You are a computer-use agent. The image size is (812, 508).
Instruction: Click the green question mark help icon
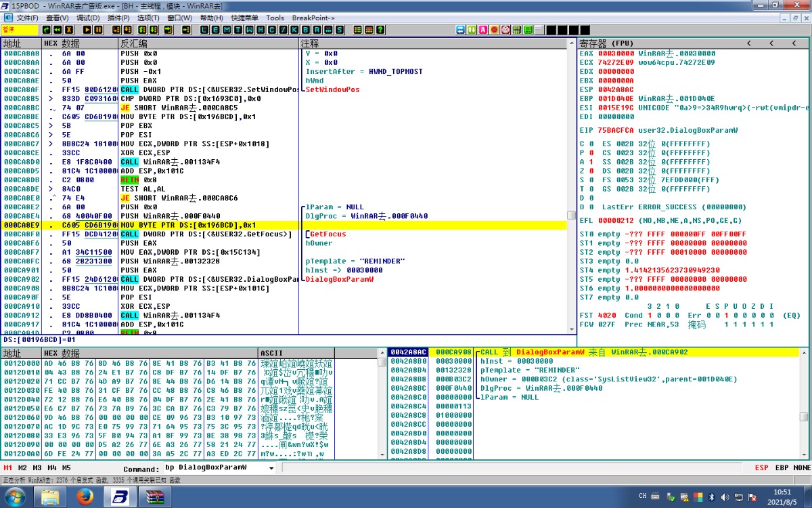[380, 30]
